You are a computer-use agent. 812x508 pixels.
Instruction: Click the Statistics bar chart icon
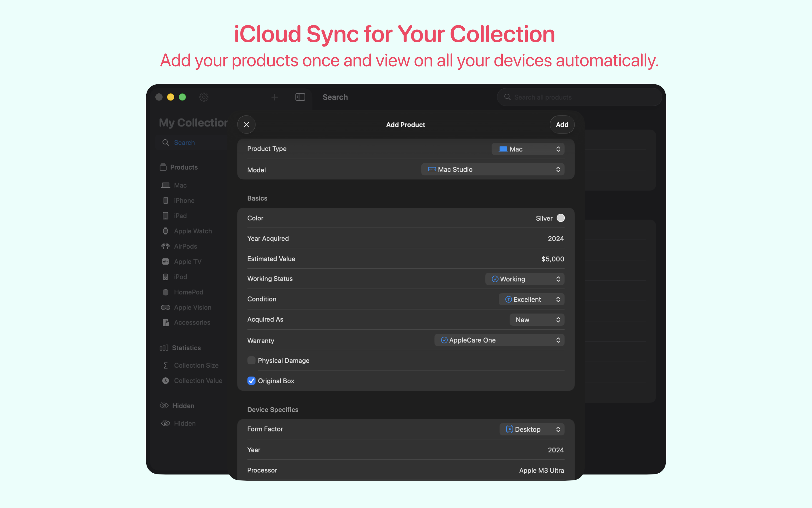(164, 348)
